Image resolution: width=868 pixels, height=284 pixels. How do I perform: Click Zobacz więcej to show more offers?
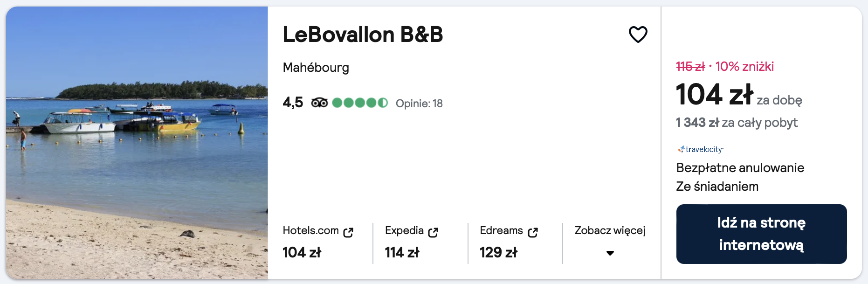coord(610,230)
